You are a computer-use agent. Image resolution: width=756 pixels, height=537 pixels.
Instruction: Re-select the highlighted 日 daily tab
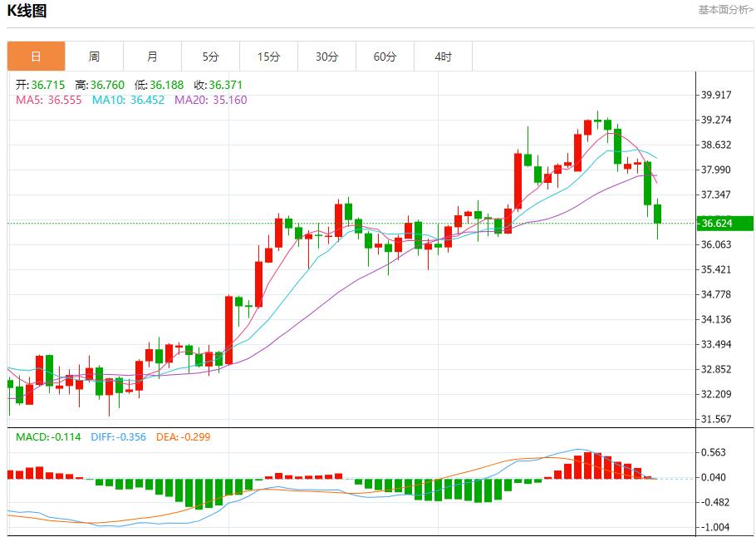click(35, 56)
